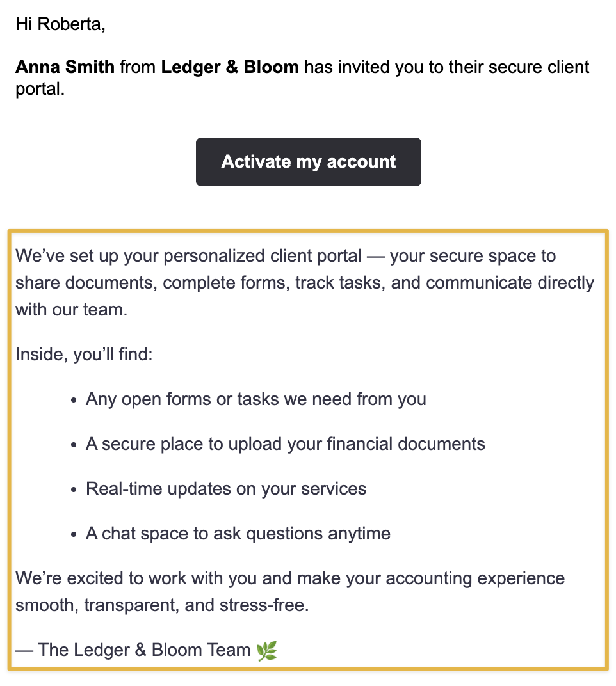Click the bold name Anna Smith
The image size is (616, 686).
click(x=65, y=67)
